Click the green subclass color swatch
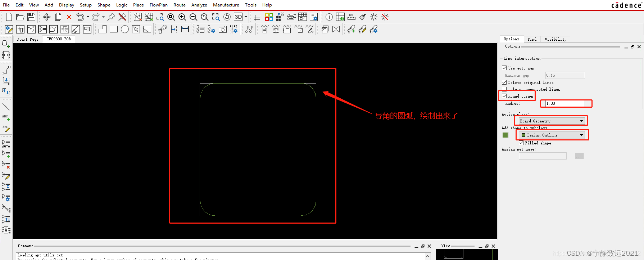 (505, 135)
